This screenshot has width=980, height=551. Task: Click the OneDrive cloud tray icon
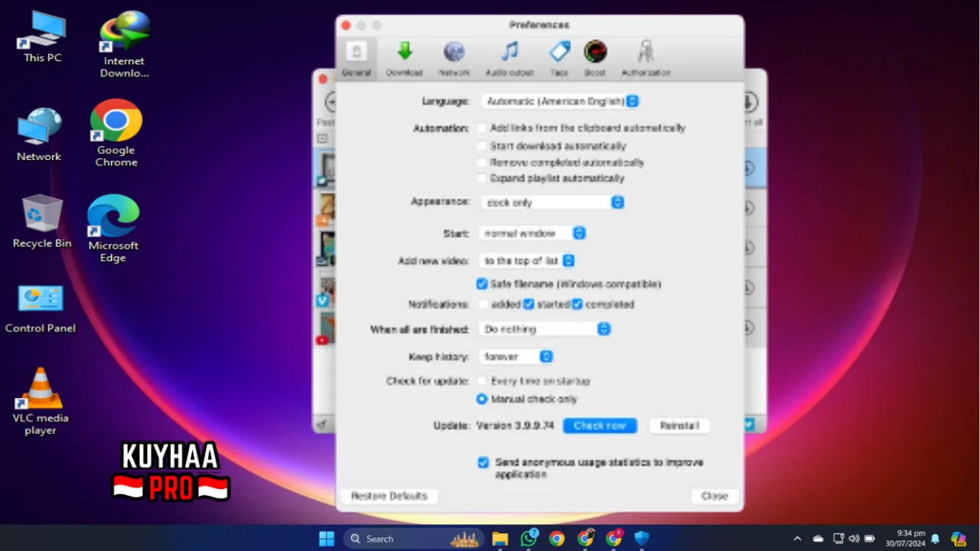tap(818, 539)
